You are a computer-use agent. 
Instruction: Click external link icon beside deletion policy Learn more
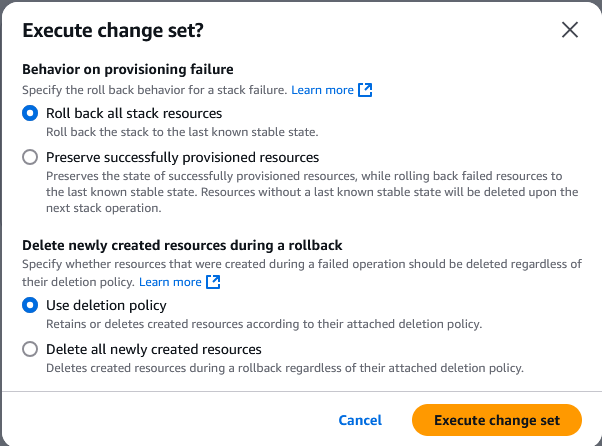[x=213, y=282]
